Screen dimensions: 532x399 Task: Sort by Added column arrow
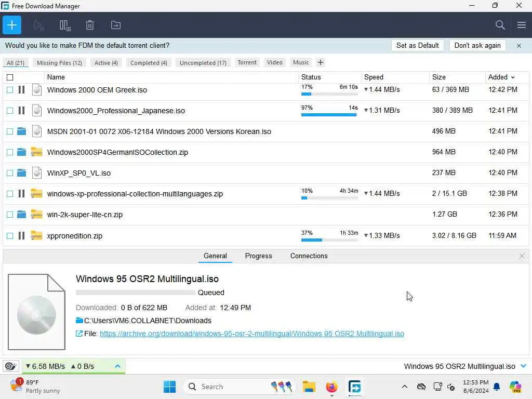(513, 77)
